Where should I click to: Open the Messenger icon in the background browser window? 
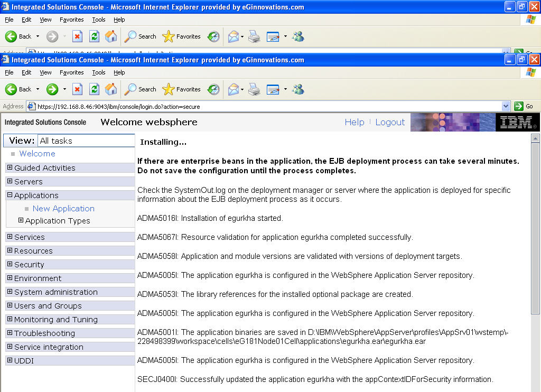pyautogui.click(x=298, y=36)
